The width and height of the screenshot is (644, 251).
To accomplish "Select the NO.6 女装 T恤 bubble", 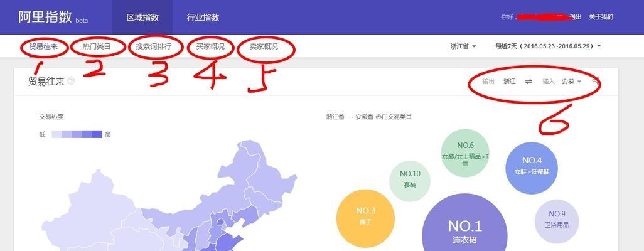I will click(x=465, y=153).
